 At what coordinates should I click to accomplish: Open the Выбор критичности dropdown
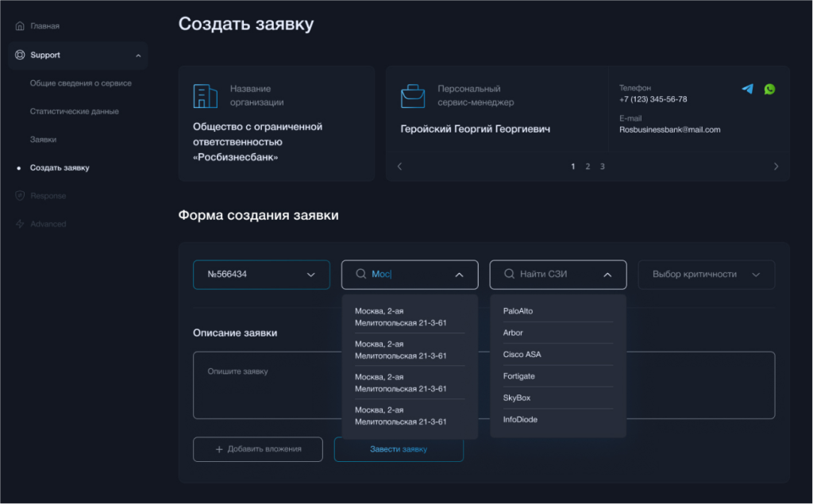tap(706, 274)
